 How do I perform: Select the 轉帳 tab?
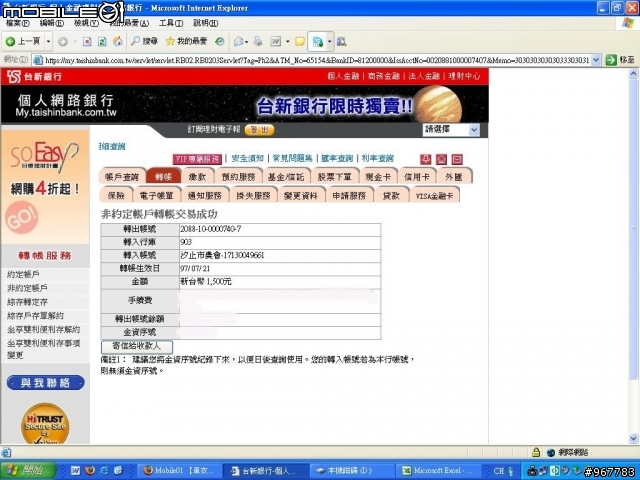[164, 177]
